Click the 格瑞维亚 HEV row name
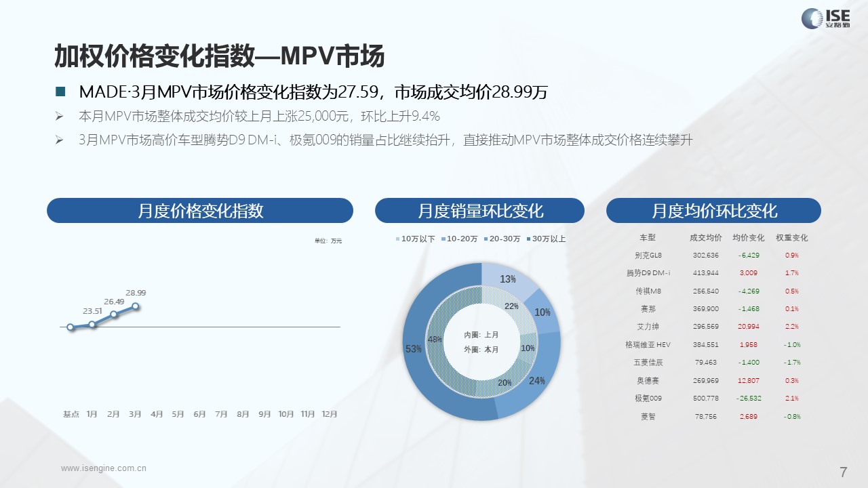Image resolution: width=868 pixels, height=488 pixels. (648, 345)
